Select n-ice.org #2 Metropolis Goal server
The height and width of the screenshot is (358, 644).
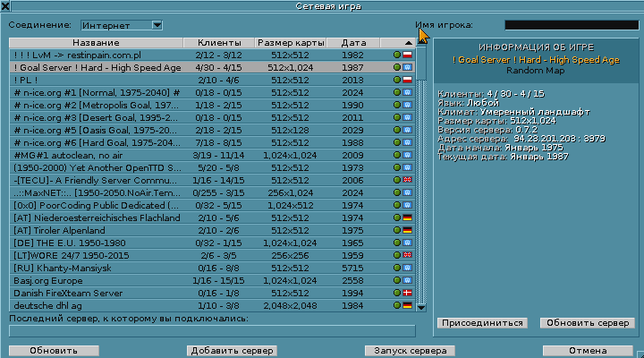[212, 105]
